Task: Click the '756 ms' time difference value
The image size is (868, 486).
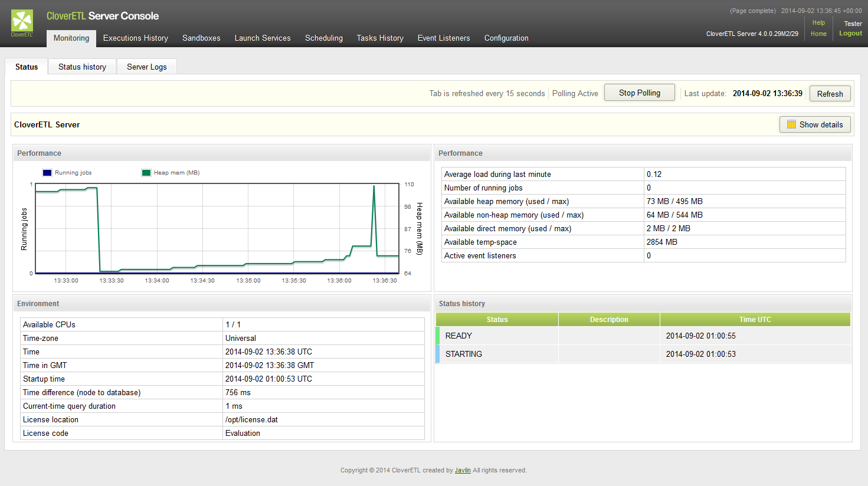Action: point(238,392)
